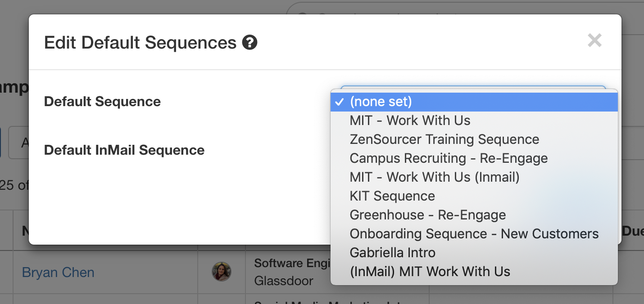Click the Glassdoor company text
Viewport: 644px width, 304px height.
pos(284,281)
